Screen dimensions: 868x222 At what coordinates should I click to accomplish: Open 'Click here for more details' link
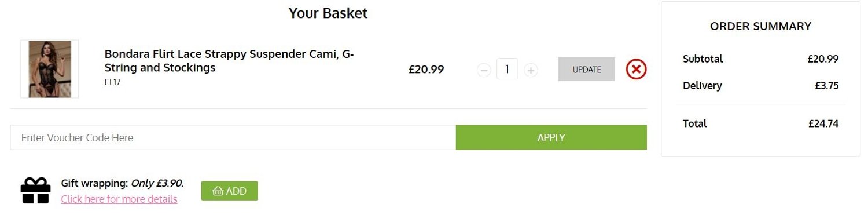click(x=119, y=199)
